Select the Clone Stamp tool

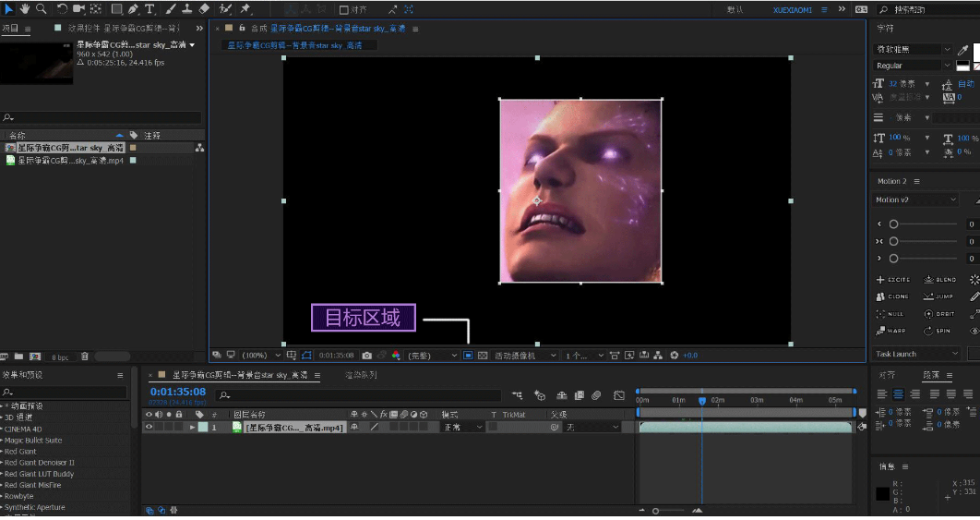click(187, 8)
